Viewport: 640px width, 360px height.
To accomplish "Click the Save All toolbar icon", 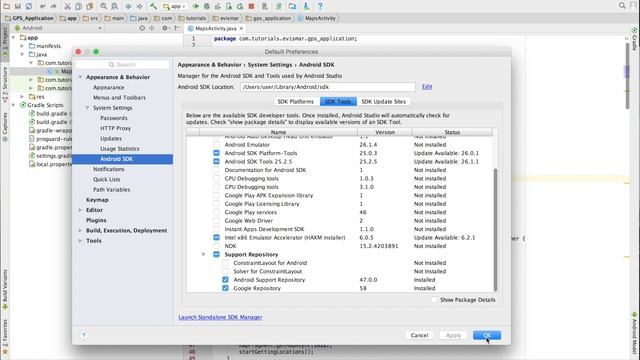I will (x=18, y=6).
